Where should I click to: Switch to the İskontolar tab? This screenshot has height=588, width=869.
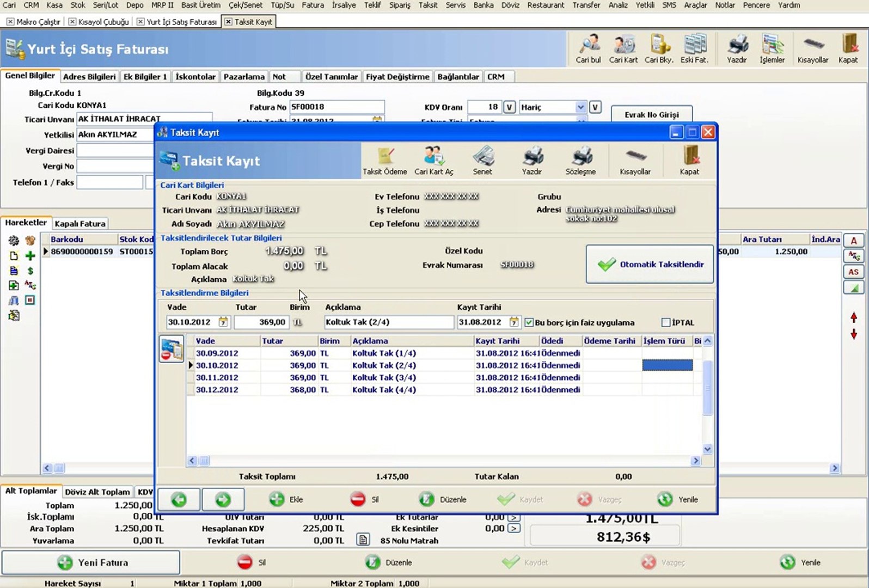tap(195, 77)
